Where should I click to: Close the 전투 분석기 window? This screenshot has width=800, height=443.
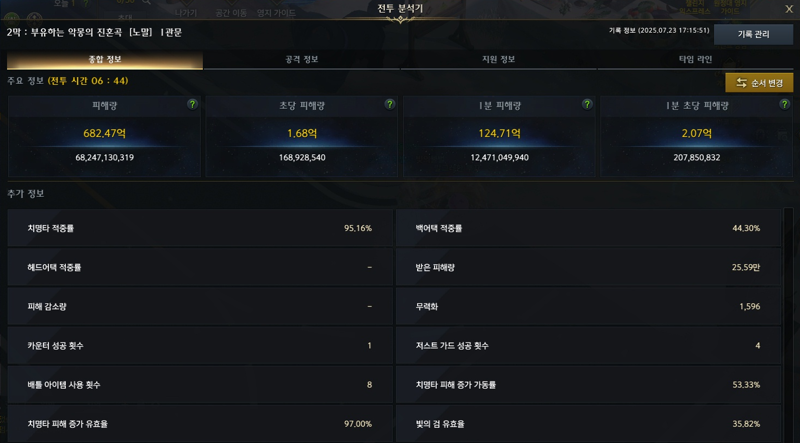click(x=789, y=9)
